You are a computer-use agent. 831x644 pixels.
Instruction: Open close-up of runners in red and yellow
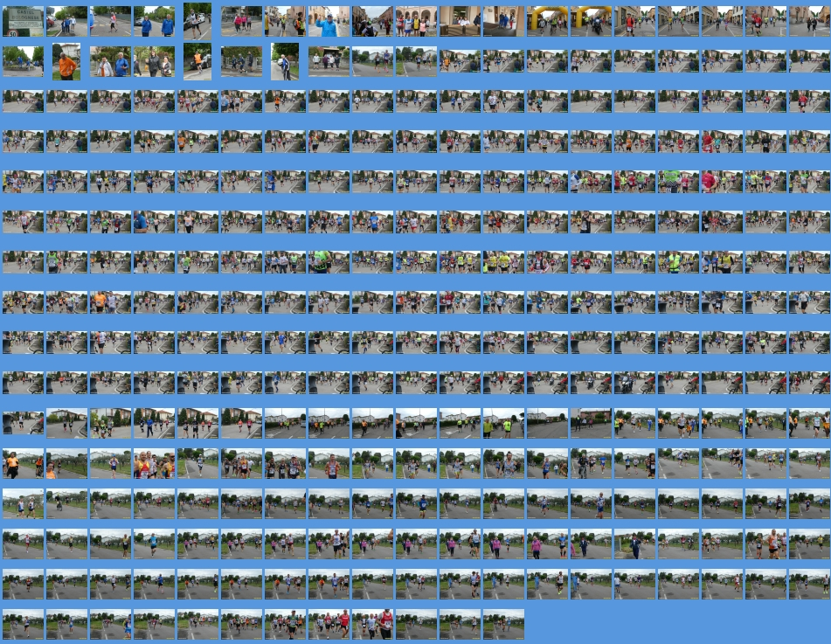pos(154,464)
